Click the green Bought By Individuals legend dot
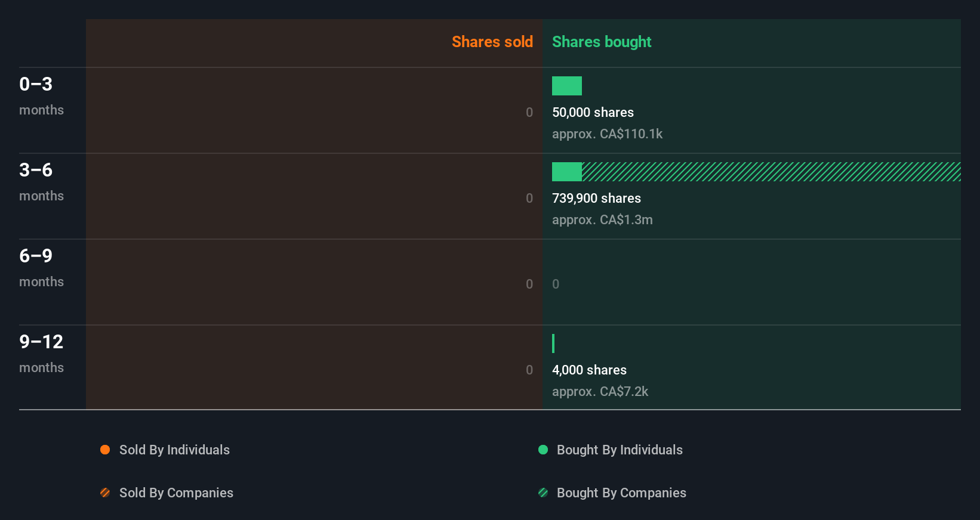980x520 pixels. click(543, 450)
